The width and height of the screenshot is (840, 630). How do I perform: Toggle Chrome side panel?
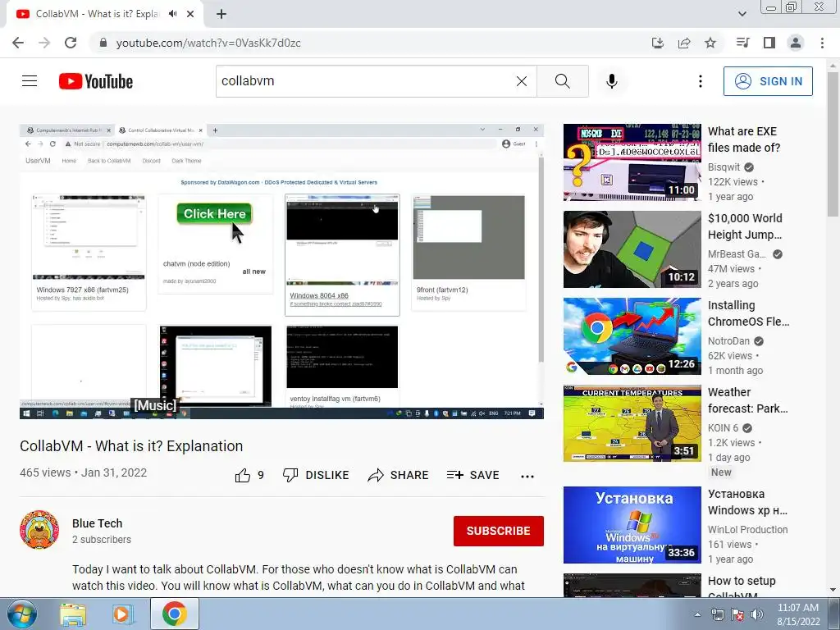point(769,43)
